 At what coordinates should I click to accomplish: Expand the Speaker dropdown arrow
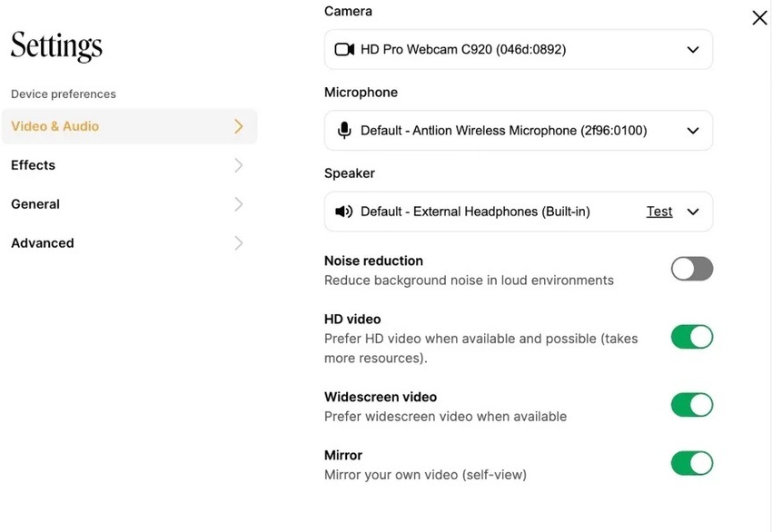pyautogui.click(x=693, y=212)
